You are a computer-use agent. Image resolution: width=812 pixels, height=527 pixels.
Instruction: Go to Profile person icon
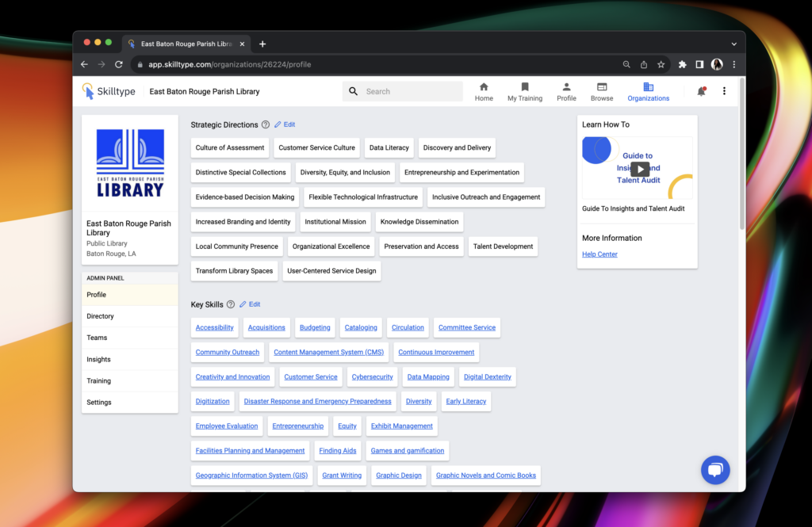coord(566,87)
